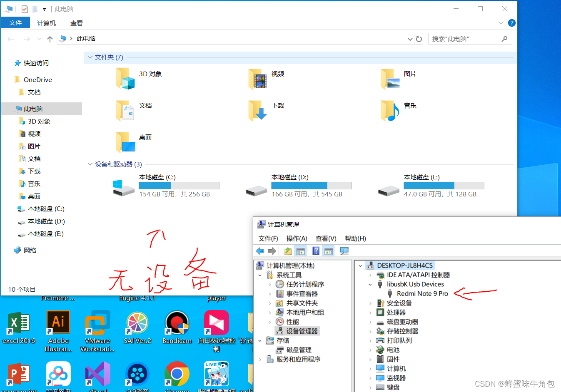Image resolution: width=561 pixels, height=392 pixels.
Task: Click help icon in 计算机管理 toolbar
Action: [316, 251]
